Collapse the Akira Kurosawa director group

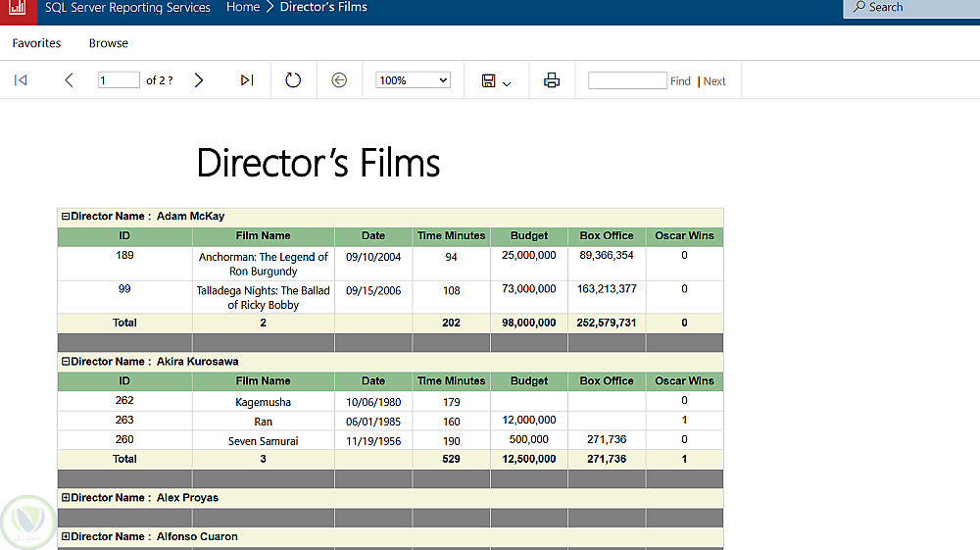pos(66,362)
